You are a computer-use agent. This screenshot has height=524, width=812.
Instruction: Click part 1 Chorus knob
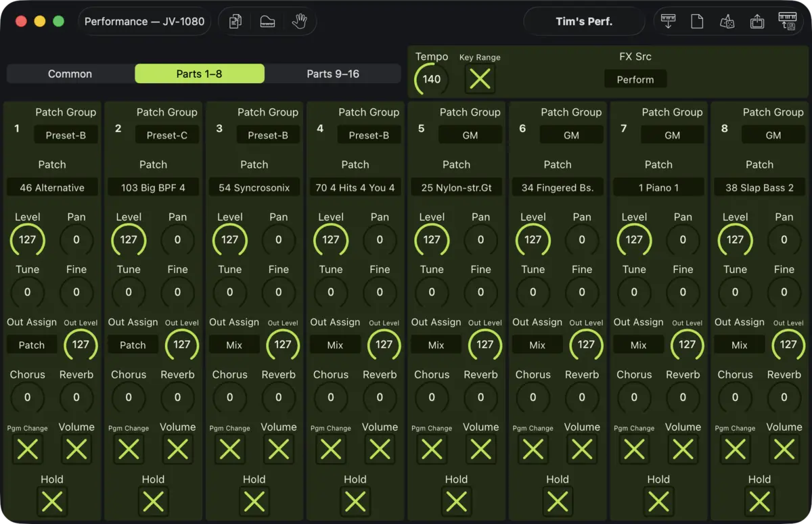pyautogui.click(x=27, y=397)
